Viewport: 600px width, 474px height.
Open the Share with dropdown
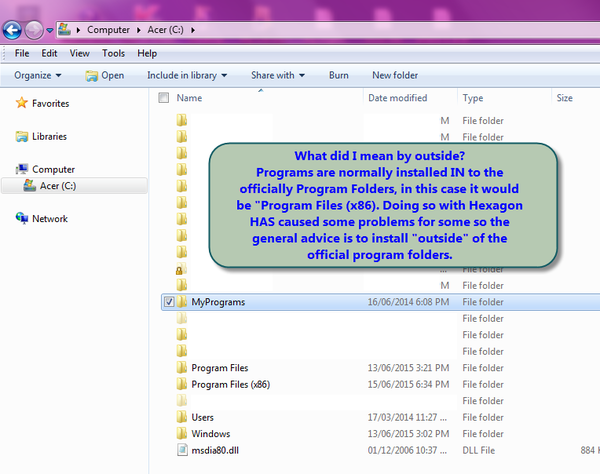pos(278,75)
